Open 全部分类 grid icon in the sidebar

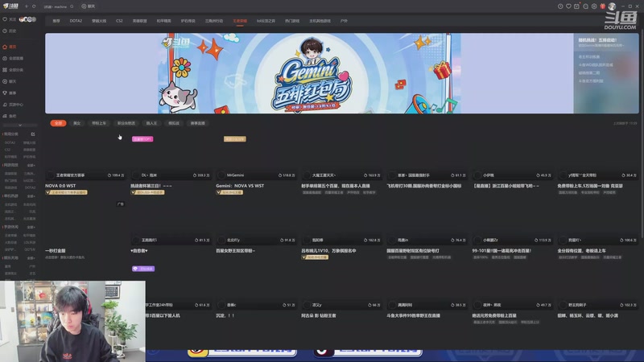click(5, 70)
